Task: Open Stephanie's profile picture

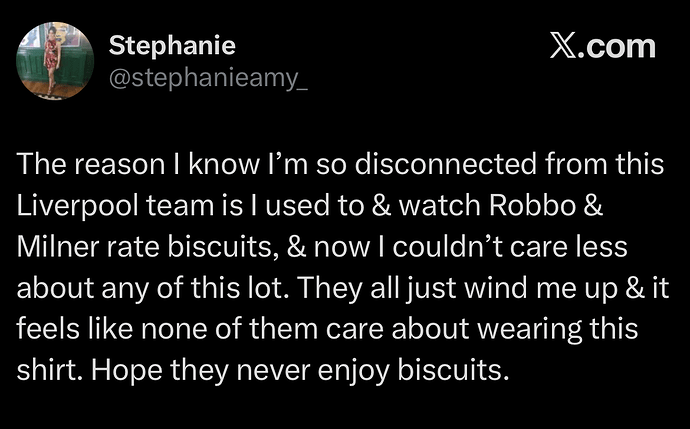Action: [x=54, y=60]
